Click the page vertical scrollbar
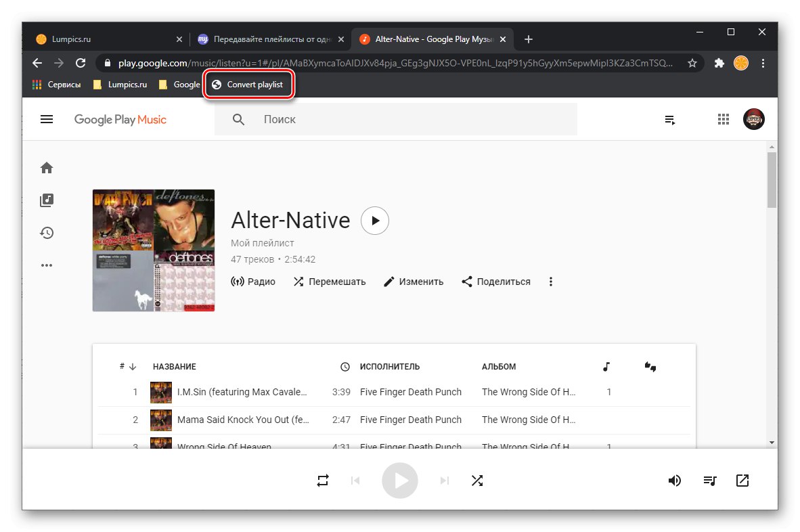800x532 pixels. 772,180
